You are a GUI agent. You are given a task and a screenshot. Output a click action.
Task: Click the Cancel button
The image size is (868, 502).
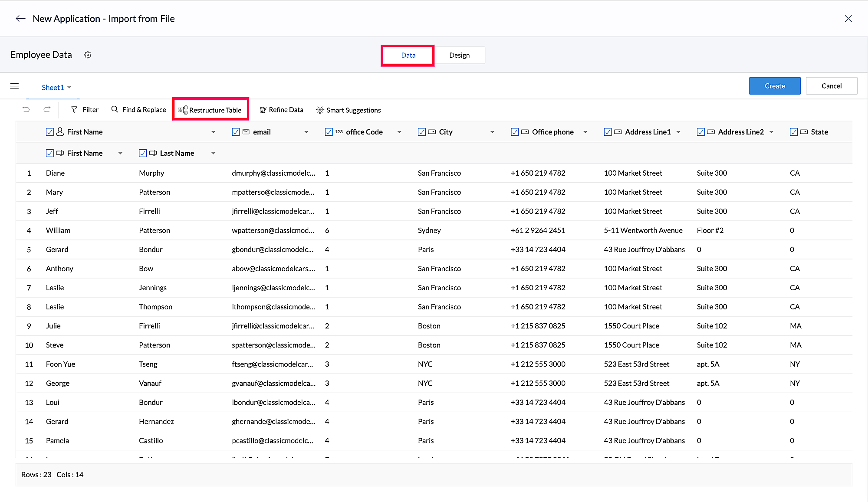point(831,86)
